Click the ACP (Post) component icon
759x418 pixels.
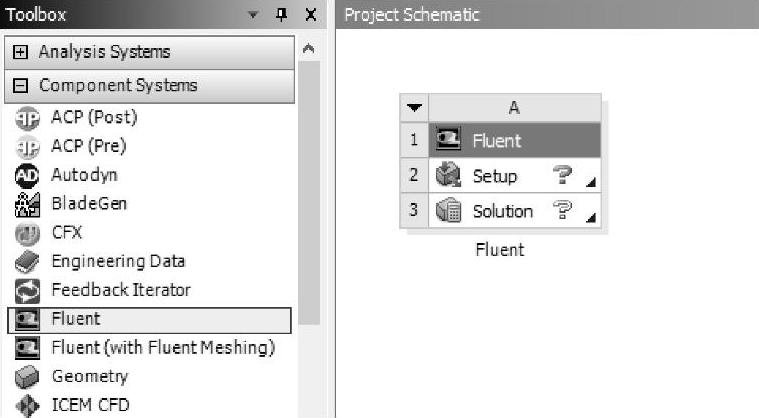(27, 118)
